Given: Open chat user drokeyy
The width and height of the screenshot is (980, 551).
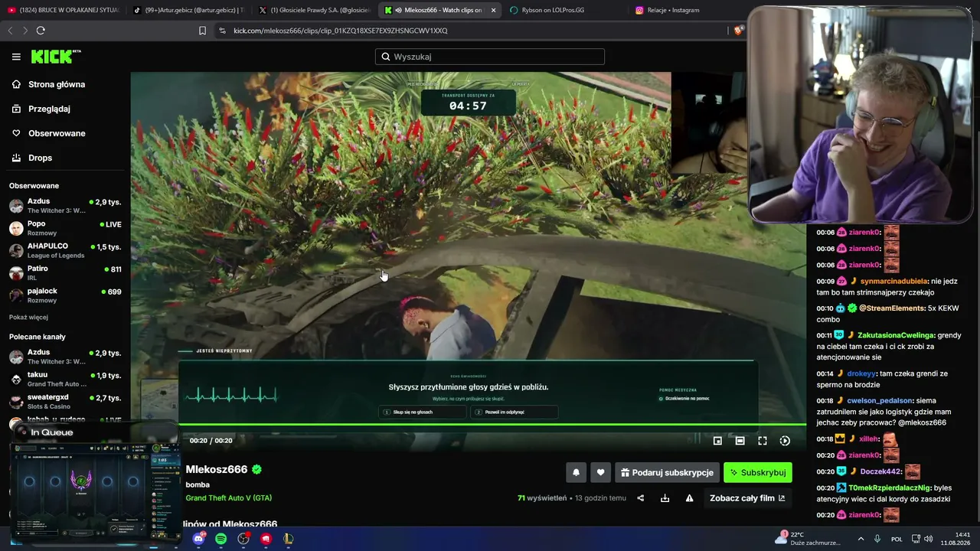Looking at the screenshot, I should [861, 373].
